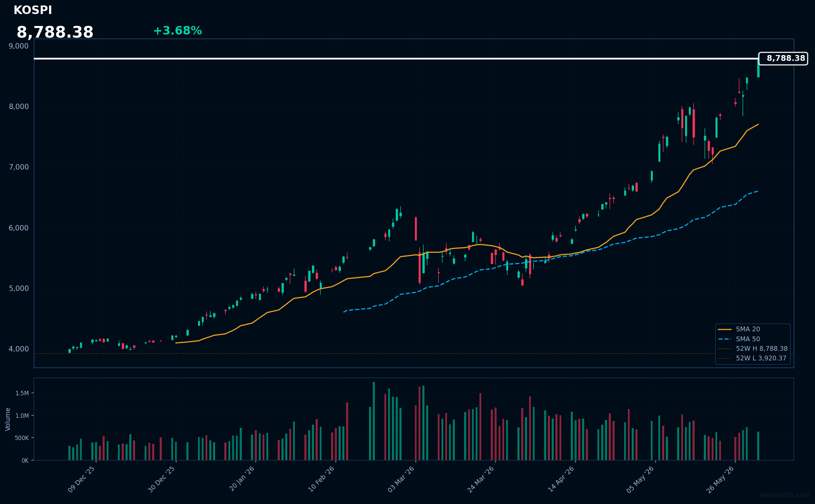Click the 7,000 price axis label

(19, 167)
